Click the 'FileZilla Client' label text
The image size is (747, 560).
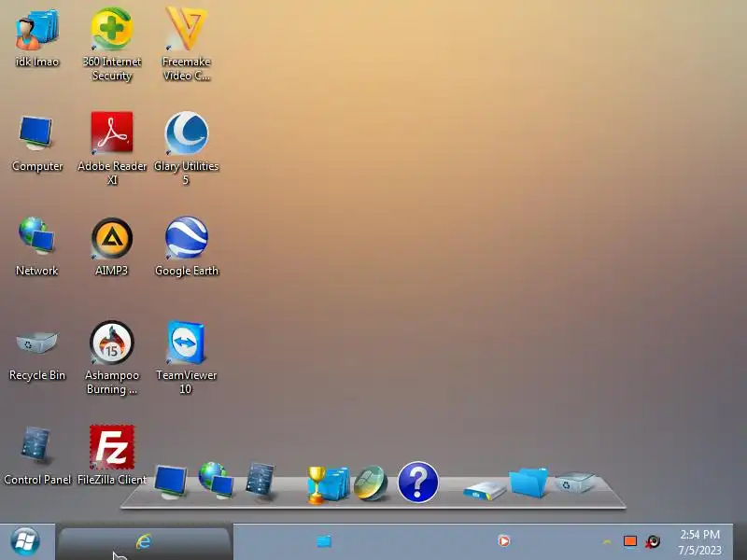click(112, 480)
